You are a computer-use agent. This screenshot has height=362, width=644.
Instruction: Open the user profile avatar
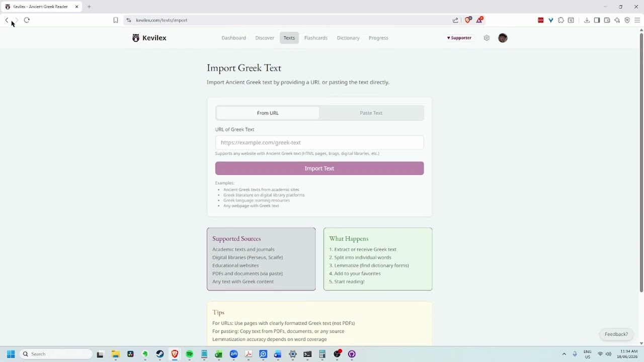(x=503, y=38)
